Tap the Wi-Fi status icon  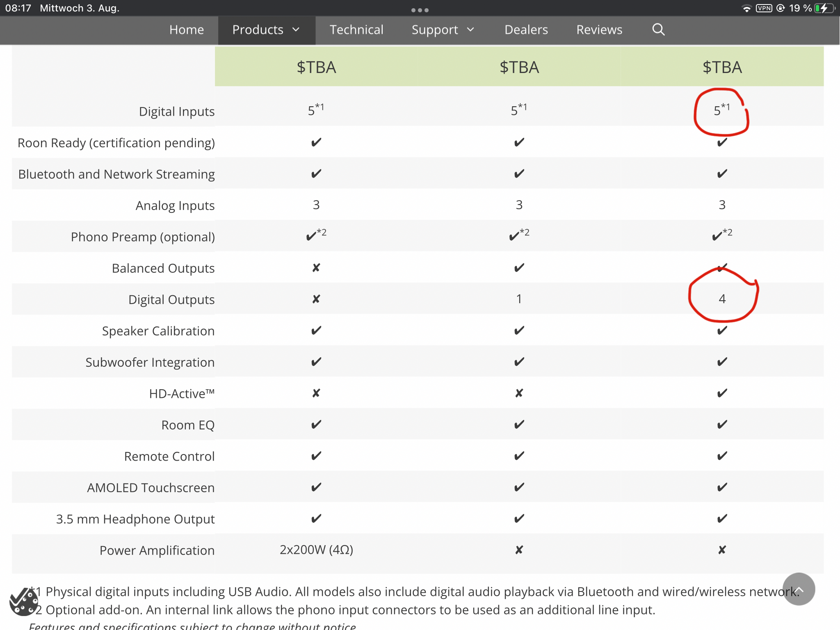[747, 9]
